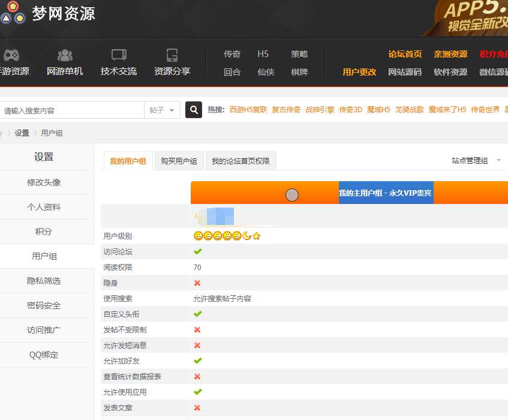This screenshot has width=508, height=420.
Task: Open 修改头像 in settings sidebar
Action: point(44,182)
